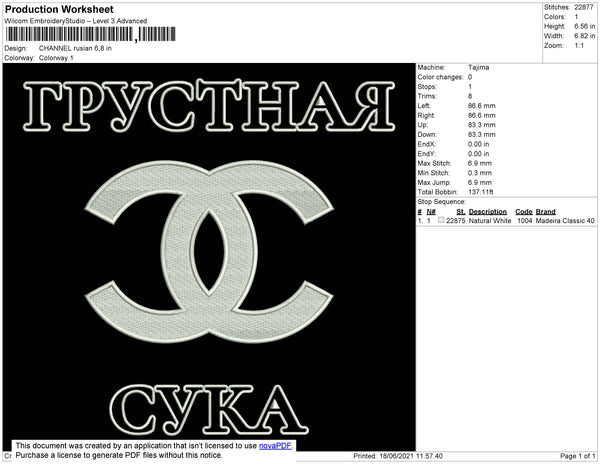This screenshot has height=464, width=600.
Task: Click thread description 'Natural White'
Action: pyautogui.click(x=490, y=221)
